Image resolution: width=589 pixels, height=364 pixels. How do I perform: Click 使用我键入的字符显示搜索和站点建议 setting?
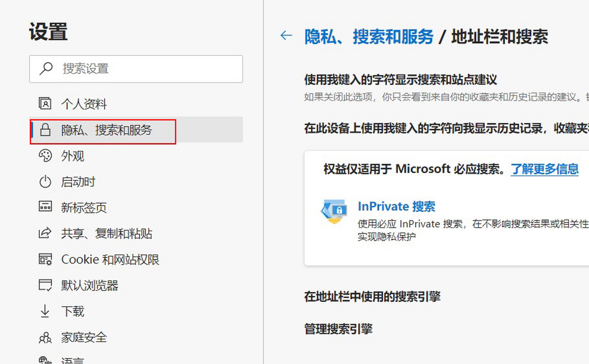[x=401, y=80]
